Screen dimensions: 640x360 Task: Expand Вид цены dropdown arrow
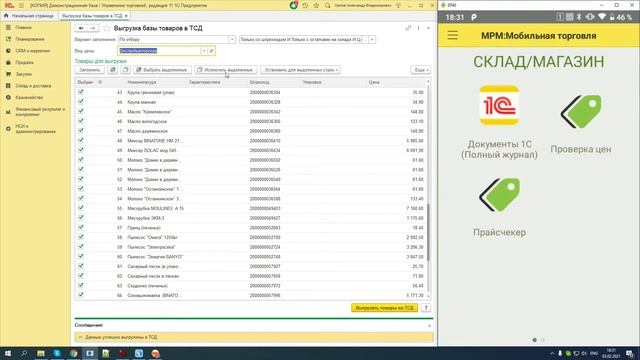coord(204,51)
